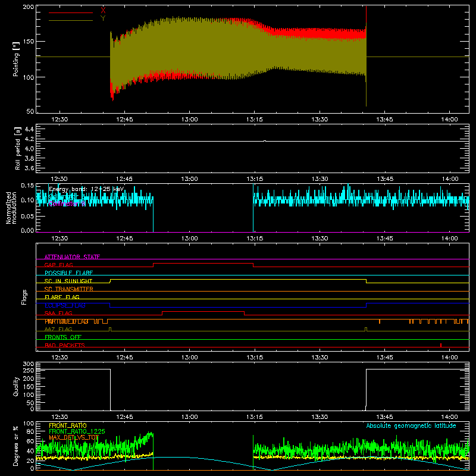Viewport: 476px width, 476px height.
Task: Click the olive Y legend label
Action: tap(103, 18)
